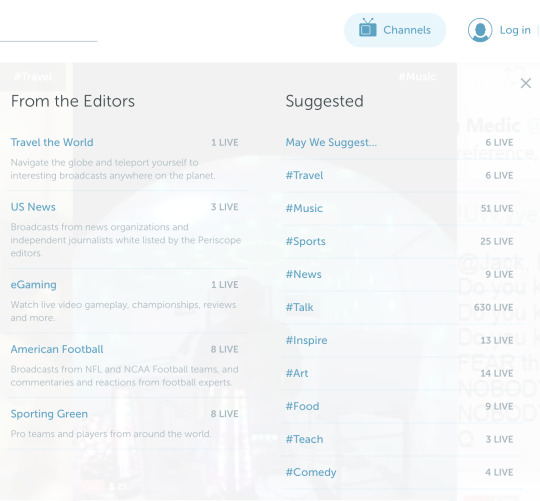Click the 51 LIVE count for #Music
This screenshot has width=540, height=501.
497,208
